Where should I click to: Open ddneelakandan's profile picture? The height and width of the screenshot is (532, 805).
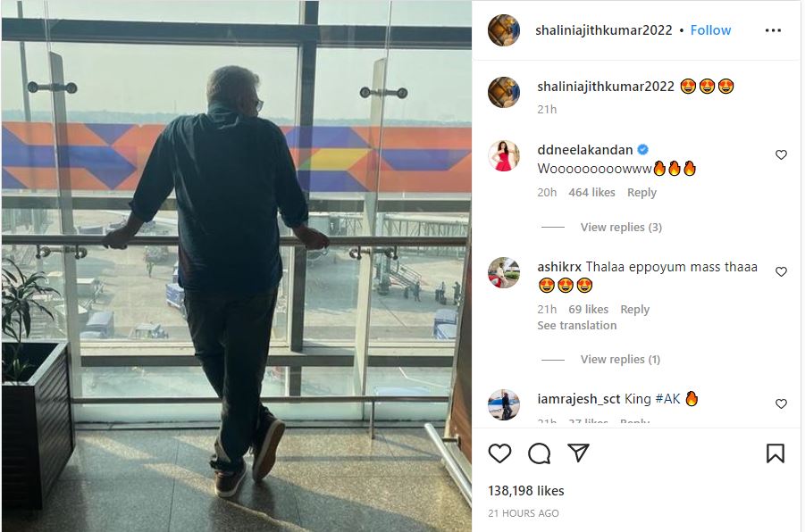[504, 155]
